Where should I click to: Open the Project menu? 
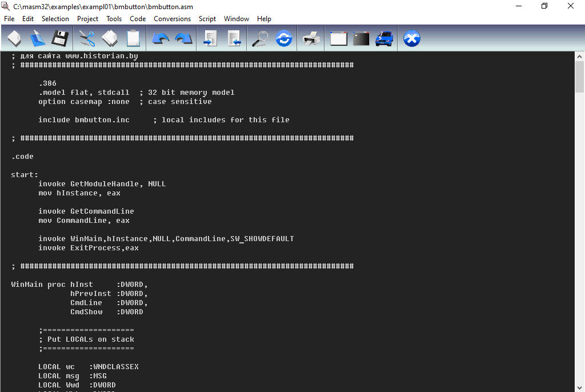point(88,19)
